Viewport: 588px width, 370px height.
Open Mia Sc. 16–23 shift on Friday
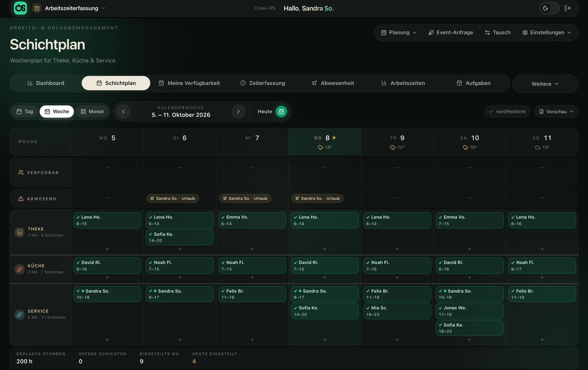click(397, 311)
